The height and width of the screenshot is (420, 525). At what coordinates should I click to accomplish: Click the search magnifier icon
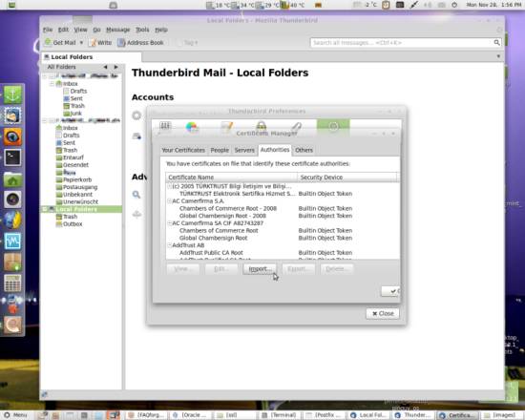496,43
